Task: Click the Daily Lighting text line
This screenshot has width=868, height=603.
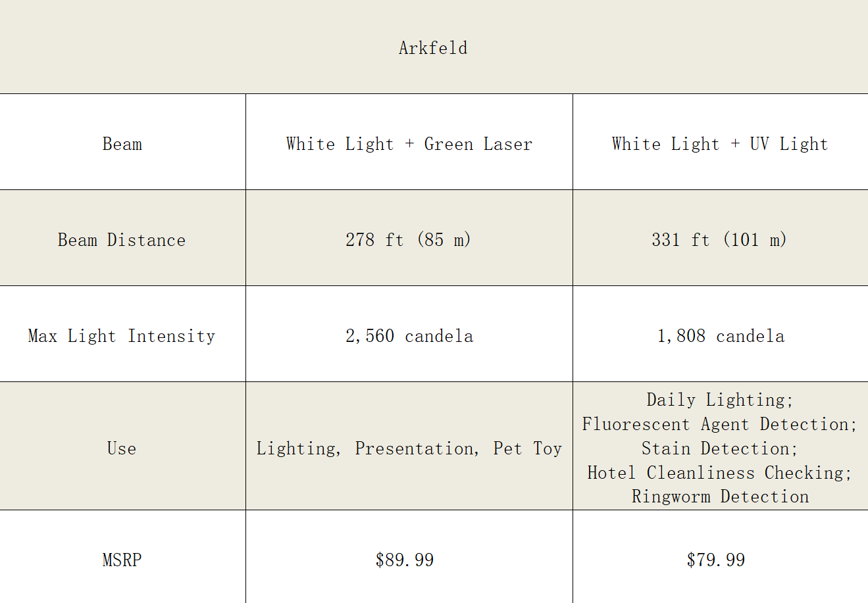Action: (x=721, y=400)
